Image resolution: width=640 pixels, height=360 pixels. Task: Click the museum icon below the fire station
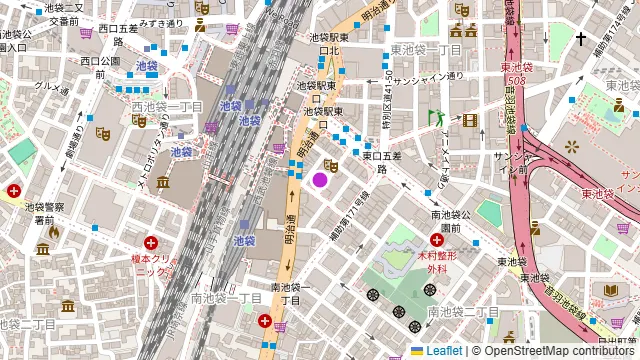[x=43, y=249]
